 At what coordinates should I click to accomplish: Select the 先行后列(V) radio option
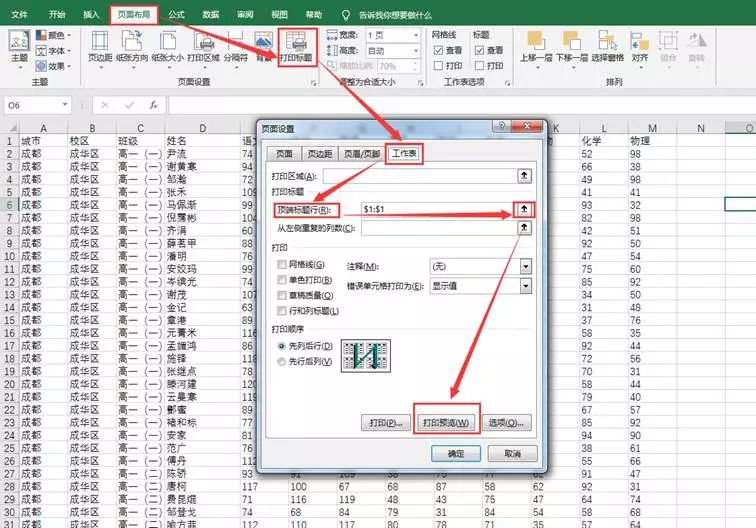282,362
